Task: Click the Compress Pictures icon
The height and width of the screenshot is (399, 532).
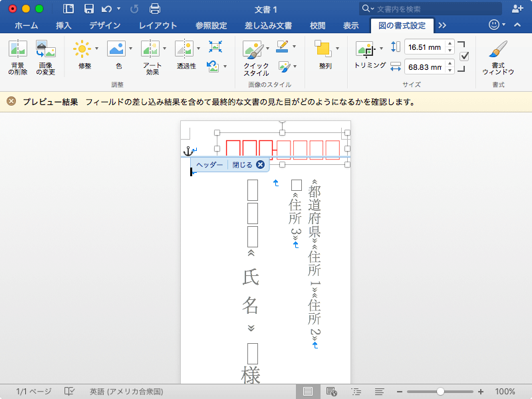Action: tap(215, 47)
